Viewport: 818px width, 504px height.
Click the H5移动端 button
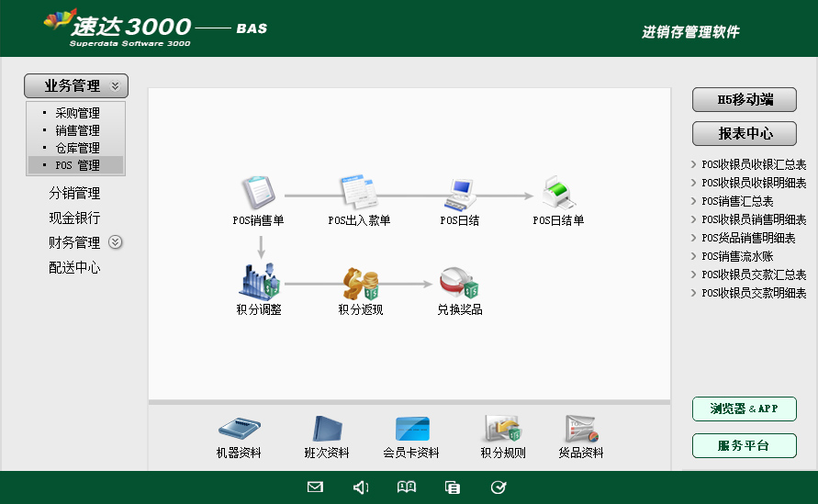tap(744, 100)
